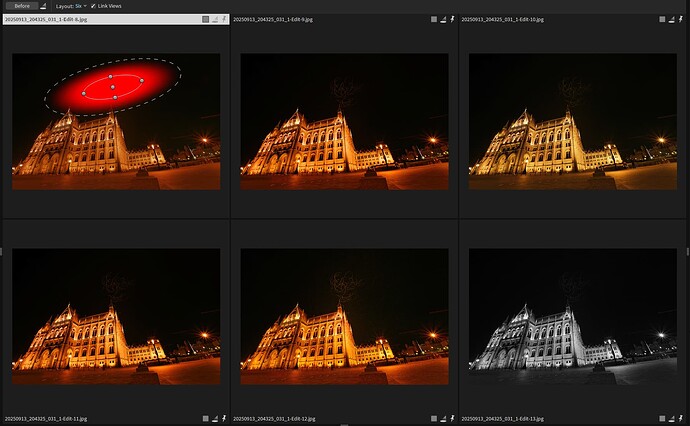Click the right handle of the radial mask
The image size is (690, 426).
pyautogui.click(x=142, y=80)
